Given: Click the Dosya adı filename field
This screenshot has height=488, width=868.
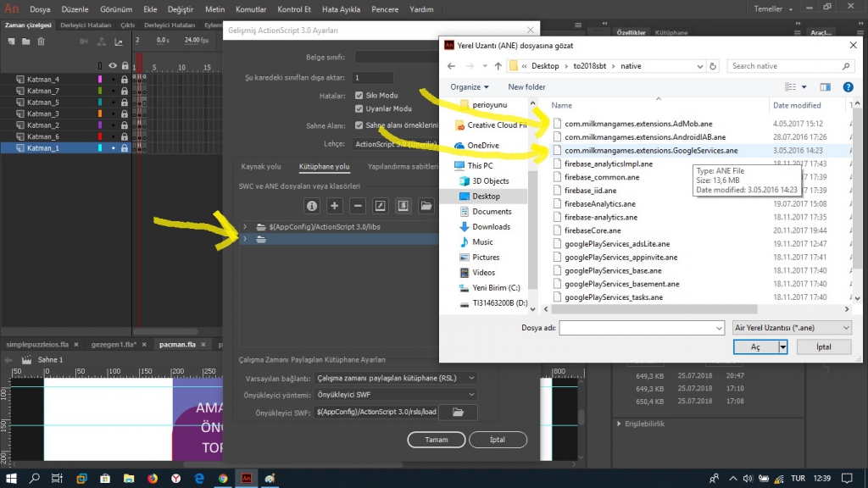Looking at the screenshot, I should pos(642,328).
